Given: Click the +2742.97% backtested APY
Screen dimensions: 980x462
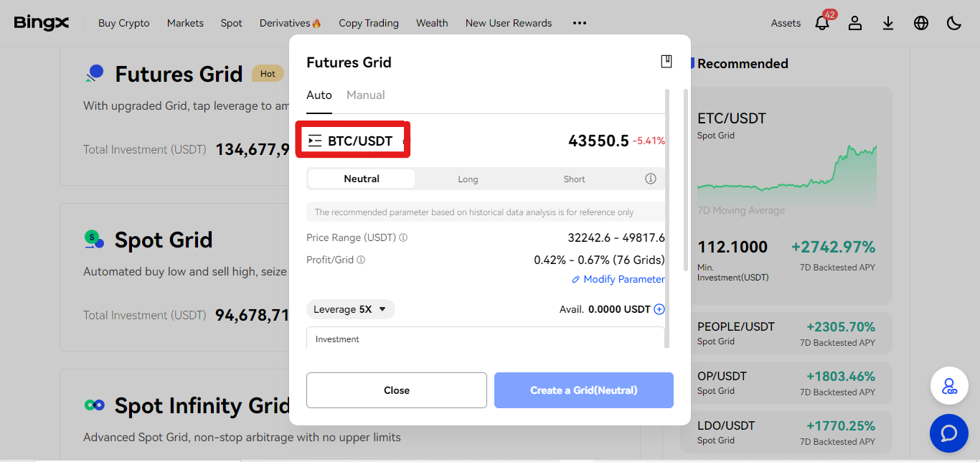Looking at the screenshot, I should 833,247.
